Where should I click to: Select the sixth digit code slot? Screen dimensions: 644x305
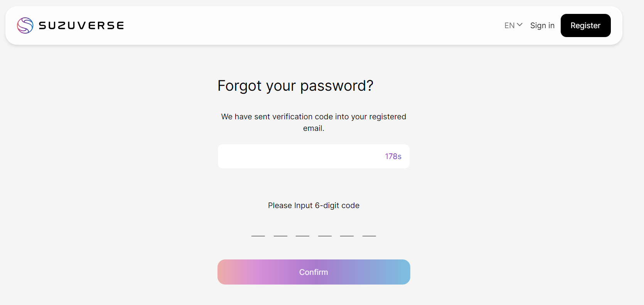click(x=369, y=234)
